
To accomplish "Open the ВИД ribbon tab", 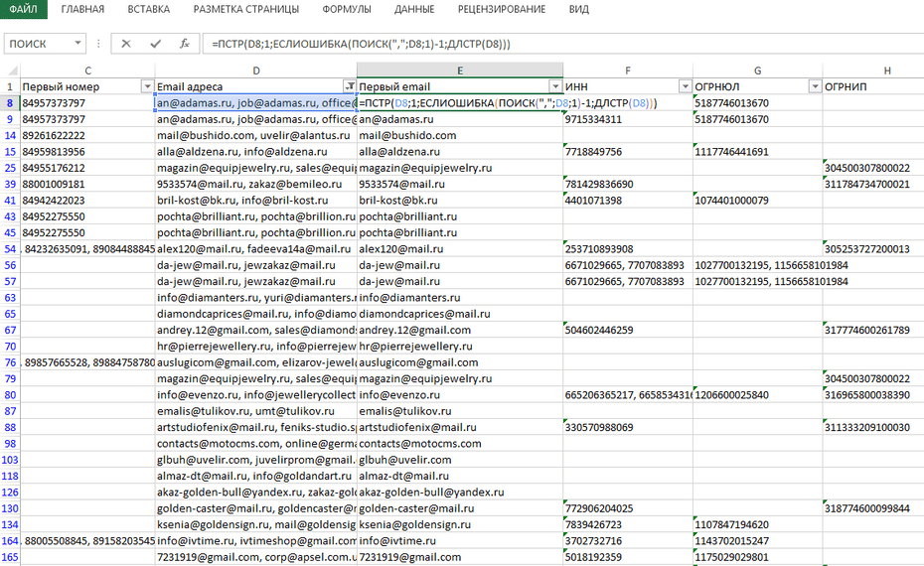I will click(x=578, y=9).
